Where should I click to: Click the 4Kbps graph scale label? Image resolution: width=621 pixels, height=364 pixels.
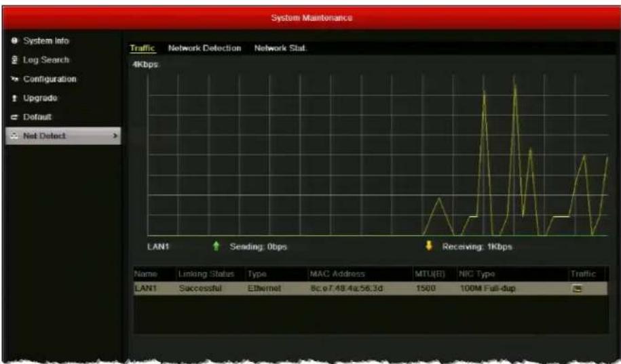(145, 64)
